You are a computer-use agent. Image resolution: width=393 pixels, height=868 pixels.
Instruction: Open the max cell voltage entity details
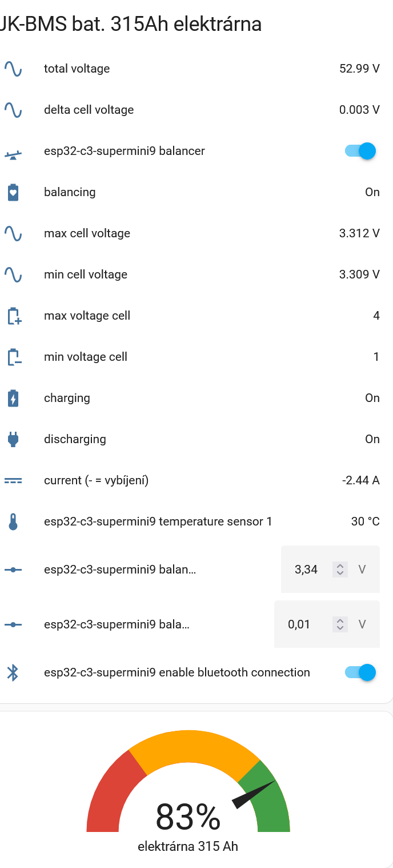pos(87,233)
